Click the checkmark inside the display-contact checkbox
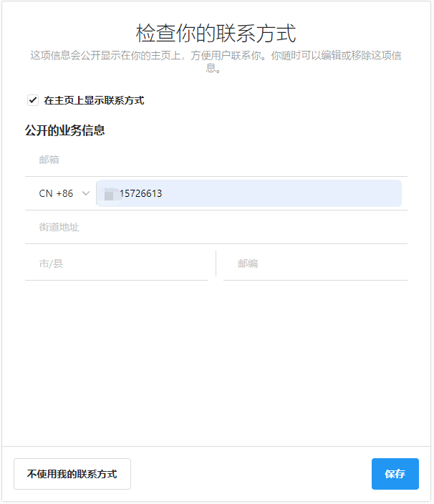The height and width of the screenshot is (504, 434). pyautogui.click(x=33, y=100)
